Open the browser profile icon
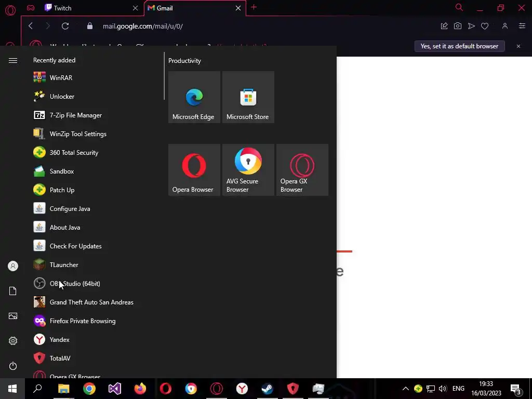This screenshot has height=399, width=532. pyautogui.click(x=505, y=26)
